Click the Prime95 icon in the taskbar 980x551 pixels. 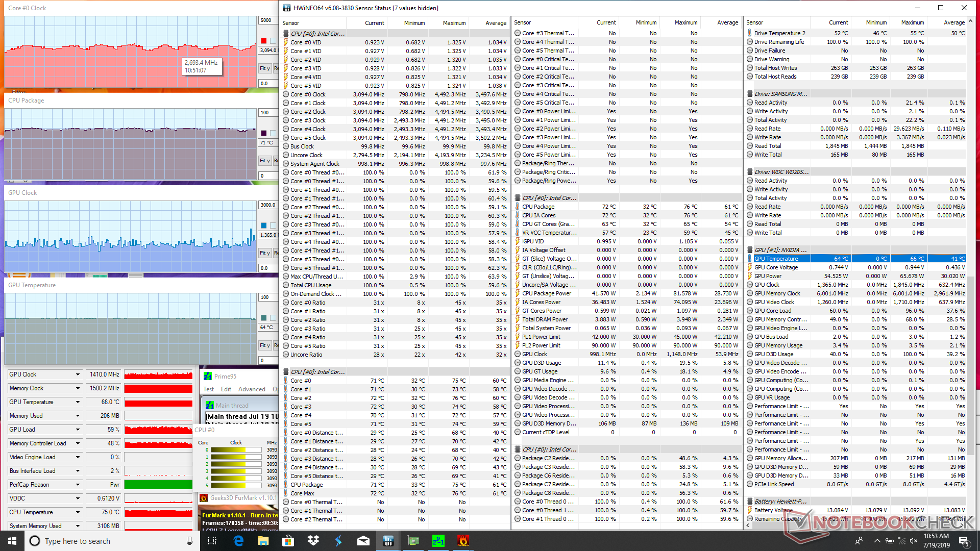tap(438, 541)
